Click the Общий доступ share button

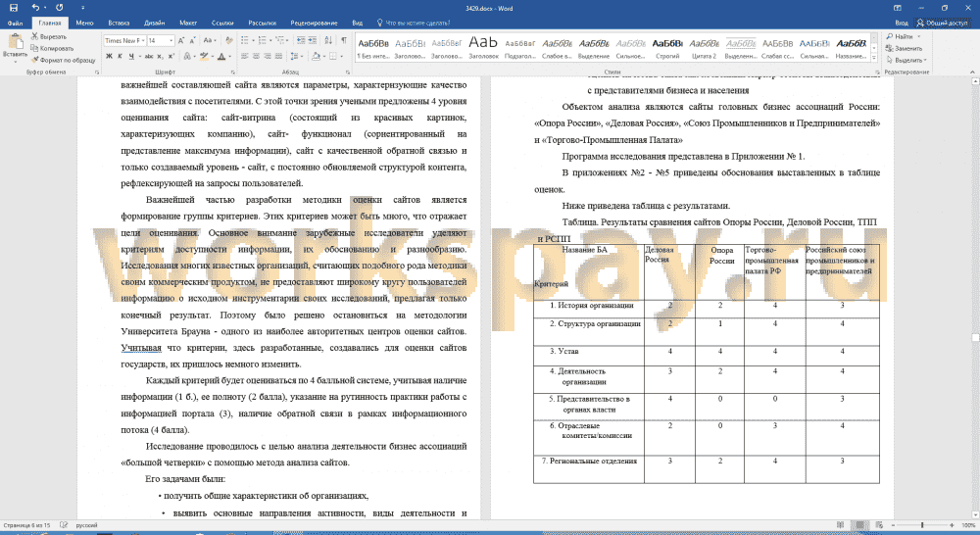coord(943,24)
